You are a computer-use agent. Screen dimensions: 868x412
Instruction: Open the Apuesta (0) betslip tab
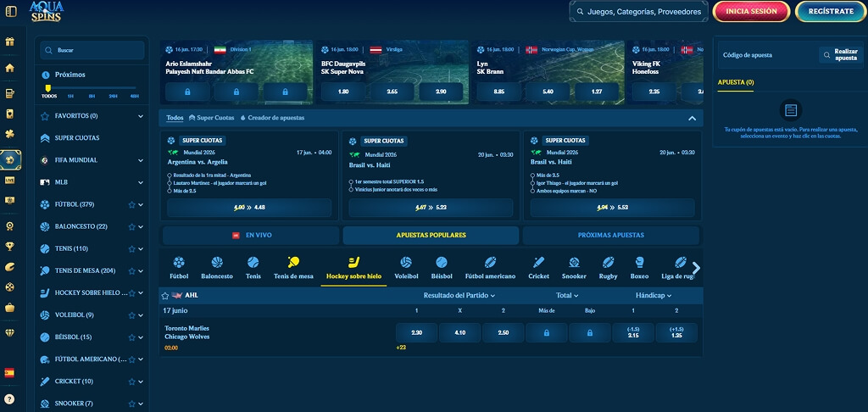point(736,82)
